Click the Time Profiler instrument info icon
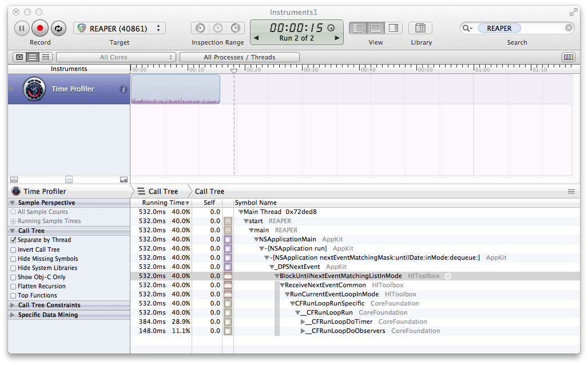The image size is (588, 365). (x=123, y=89)
